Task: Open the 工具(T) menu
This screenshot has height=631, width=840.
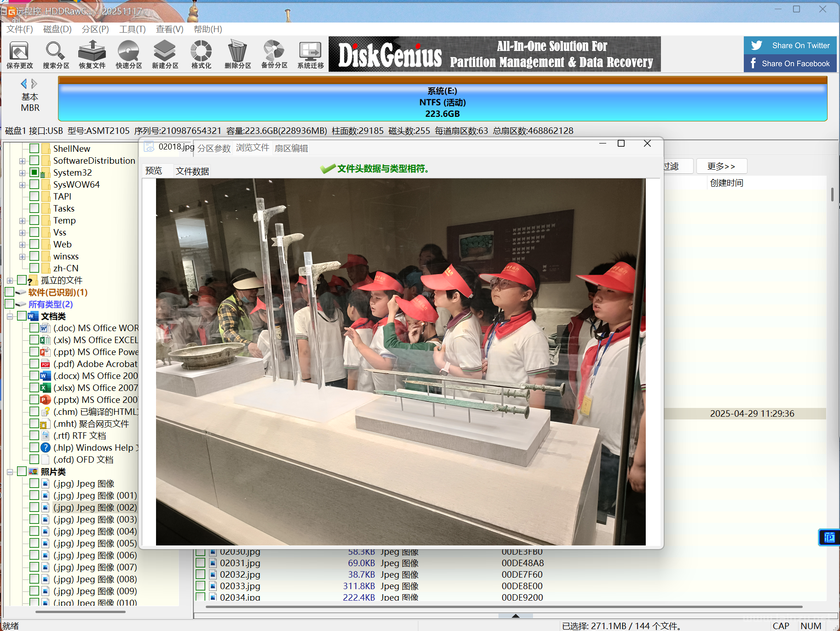Action: (132, 29)
